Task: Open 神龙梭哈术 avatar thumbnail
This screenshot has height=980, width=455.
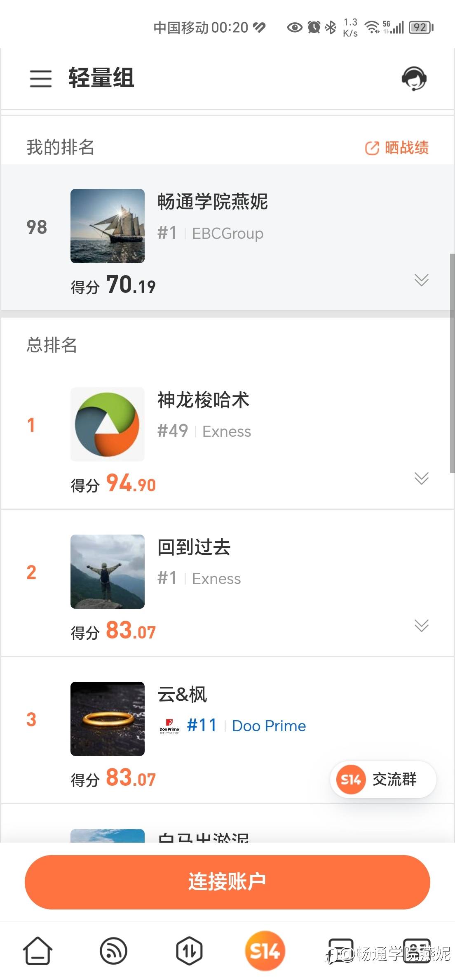Action: click(108, 424)
